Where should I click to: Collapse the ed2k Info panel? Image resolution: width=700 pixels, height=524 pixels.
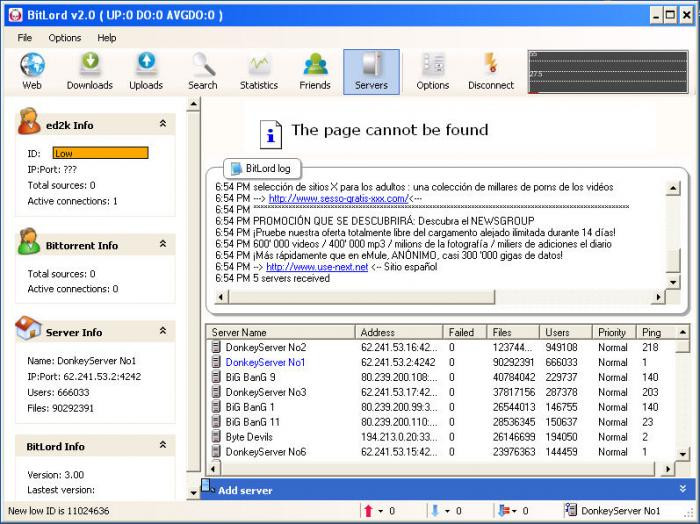pyautogui.click(x=163, y=124)
